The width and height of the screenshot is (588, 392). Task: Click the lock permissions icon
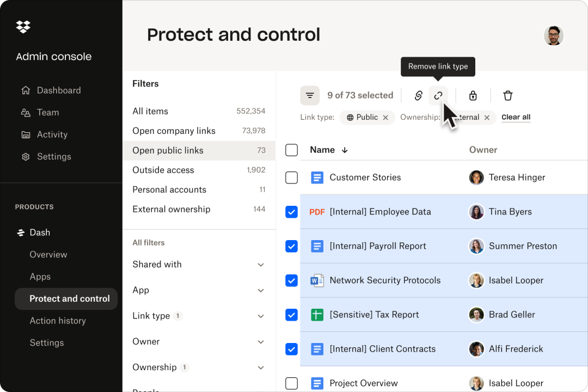pyautogui.click(x=473, y=95)
